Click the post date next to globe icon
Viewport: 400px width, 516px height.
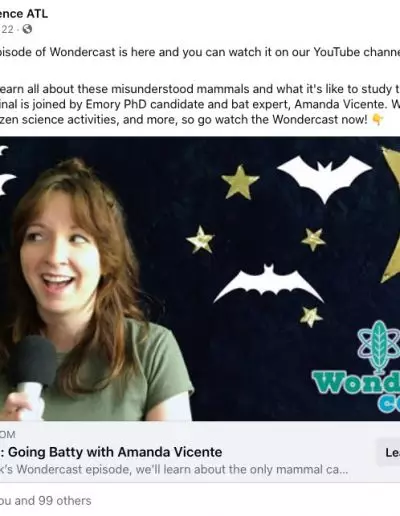click(x=7, y=30)
